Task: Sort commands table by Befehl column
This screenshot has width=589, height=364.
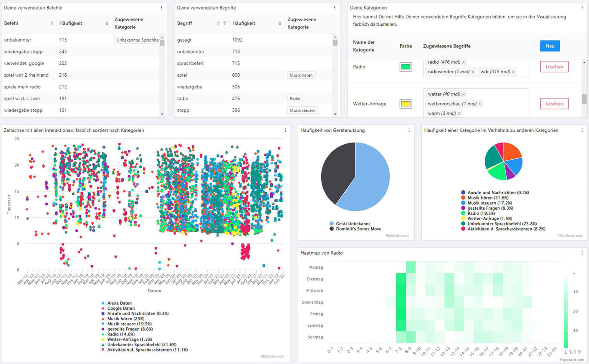Action: pyautogui.click(x=52, y=23)
